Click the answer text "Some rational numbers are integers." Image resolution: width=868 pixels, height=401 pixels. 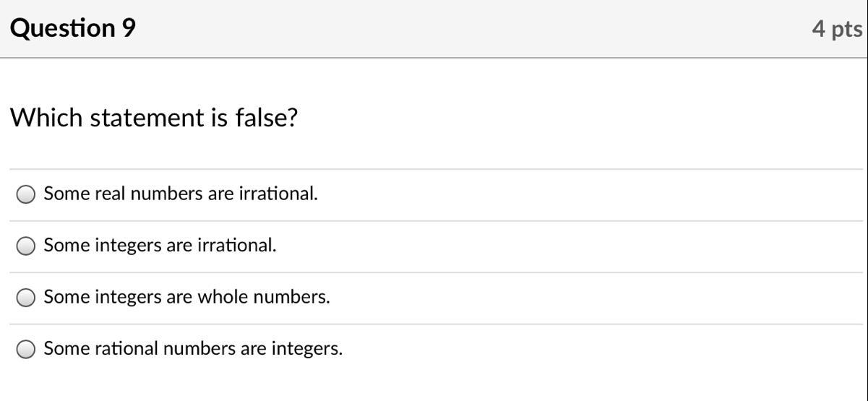[x=193, y=349]
